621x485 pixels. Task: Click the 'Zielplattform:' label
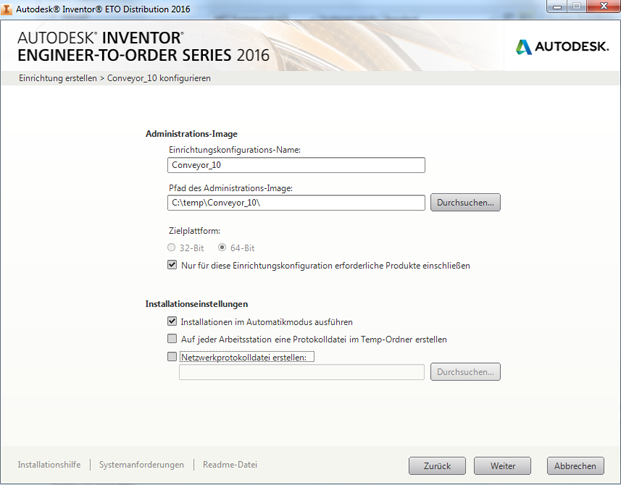click(194, 230)
